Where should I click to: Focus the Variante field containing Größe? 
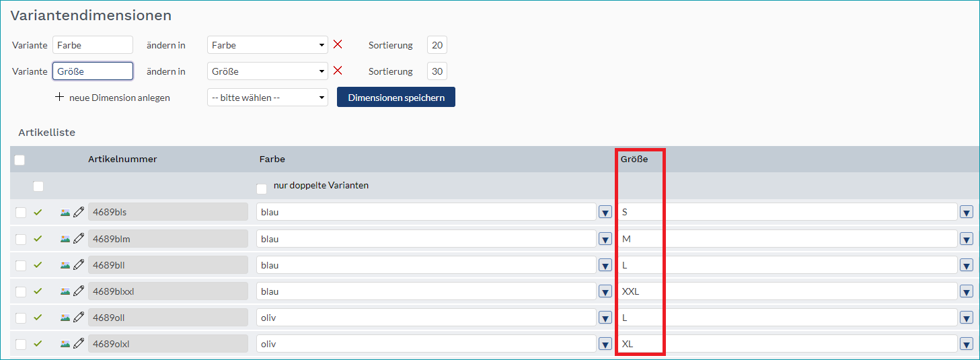(93, 71)
